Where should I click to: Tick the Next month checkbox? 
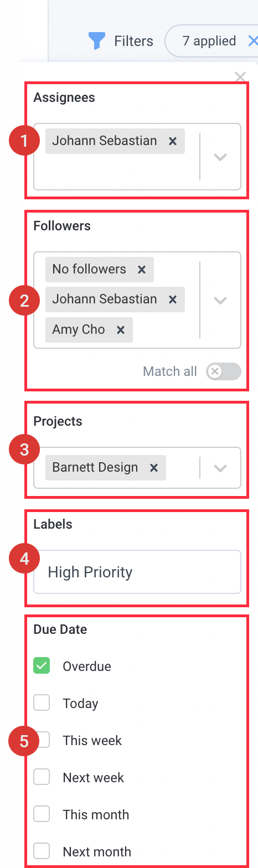point(42,851)
